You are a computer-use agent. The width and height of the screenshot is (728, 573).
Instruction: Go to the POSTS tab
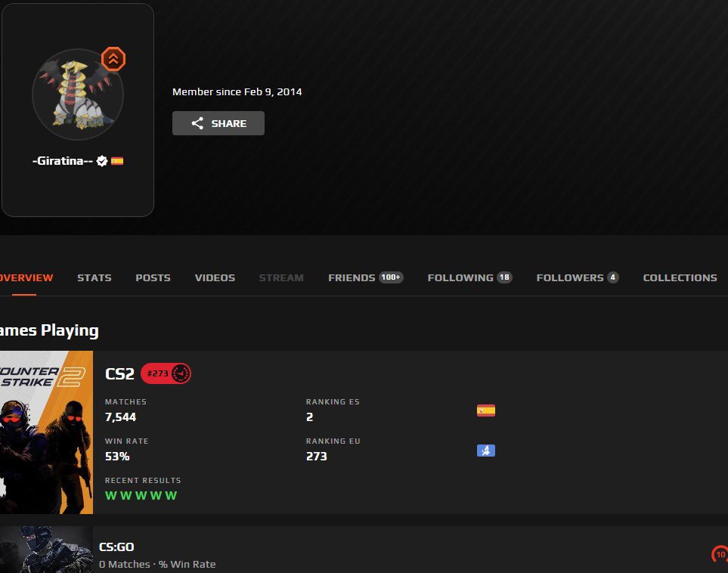coord(153,277)
